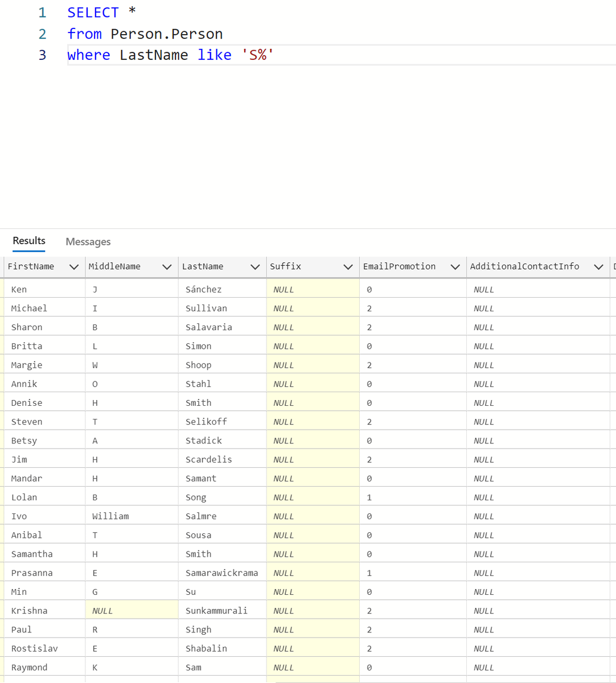Screen dimensions: 616x683
Task: Select the cell containing Salavaria
Action: 222,327
